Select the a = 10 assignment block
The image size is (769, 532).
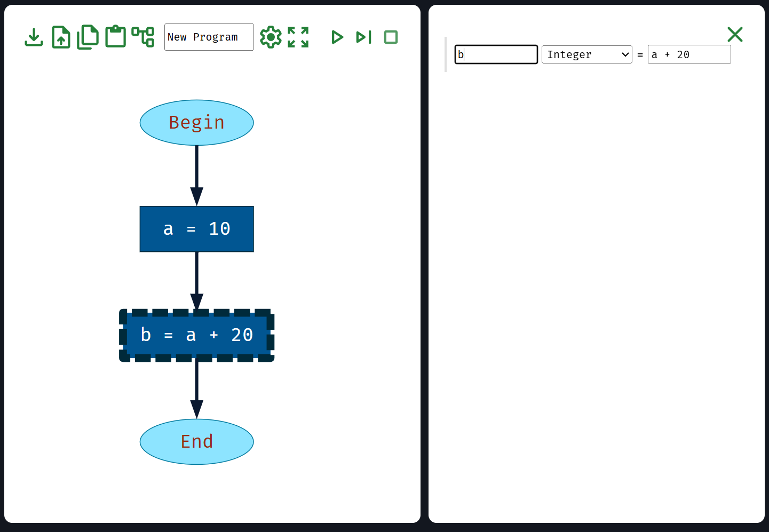(x=196, y=229)
